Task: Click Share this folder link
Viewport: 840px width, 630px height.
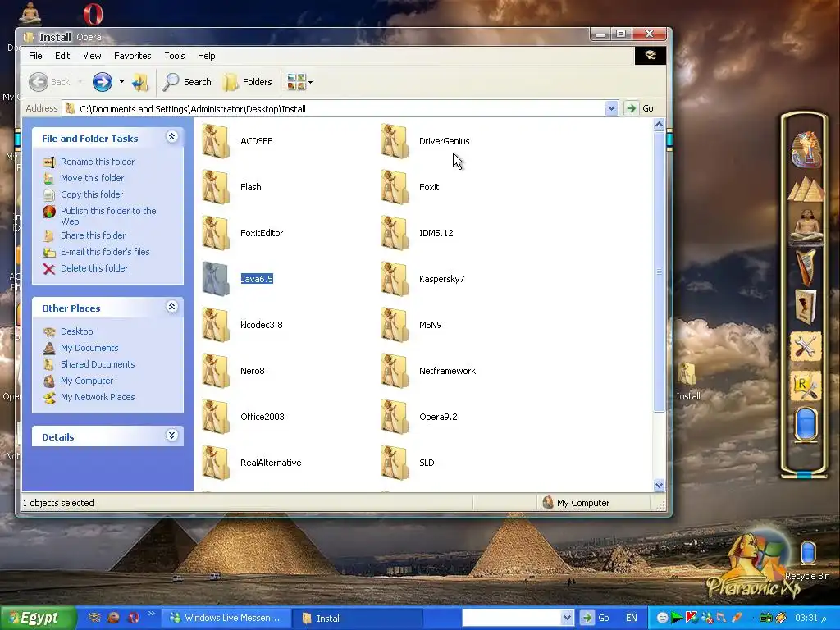Action: click(94, 235)
